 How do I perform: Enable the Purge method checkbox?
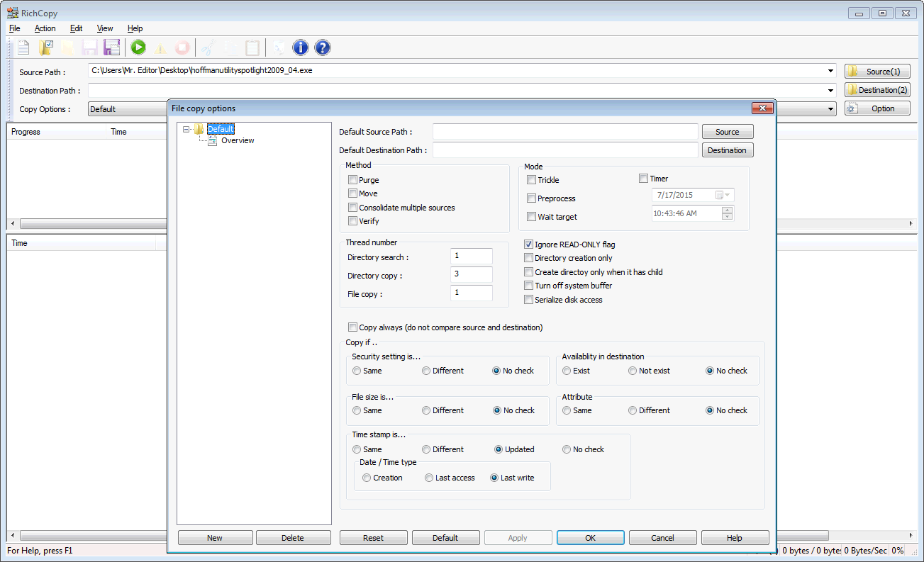point(352,180)
